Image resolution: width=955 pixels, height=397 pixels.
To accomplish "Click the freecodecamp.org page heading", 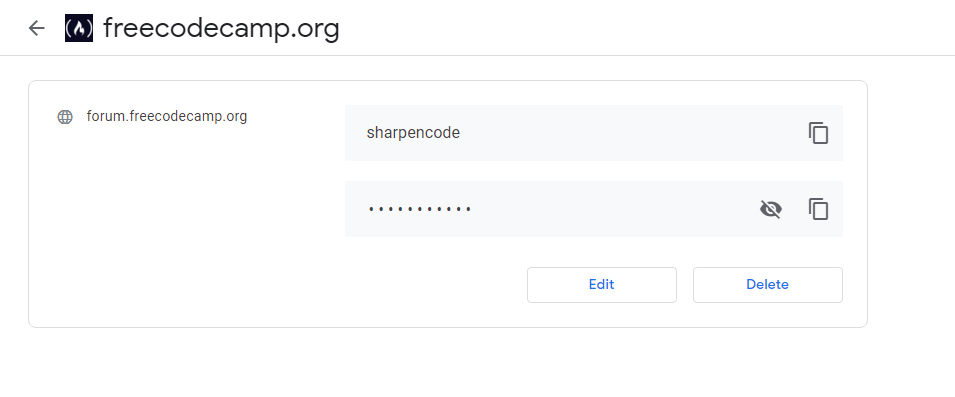I will [221, 28].
